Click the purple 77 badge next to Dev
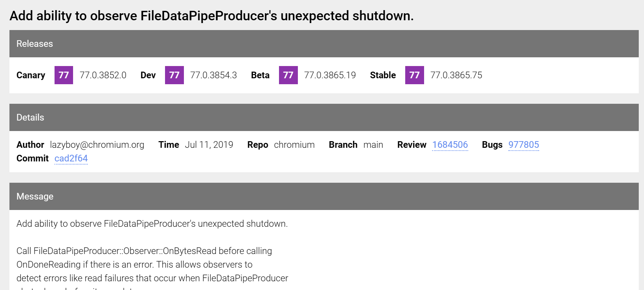Screen dimensions: 644x290 (174, 75)
